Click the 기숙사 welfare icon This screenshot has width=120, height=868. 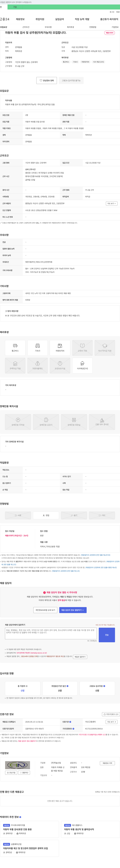37,348
